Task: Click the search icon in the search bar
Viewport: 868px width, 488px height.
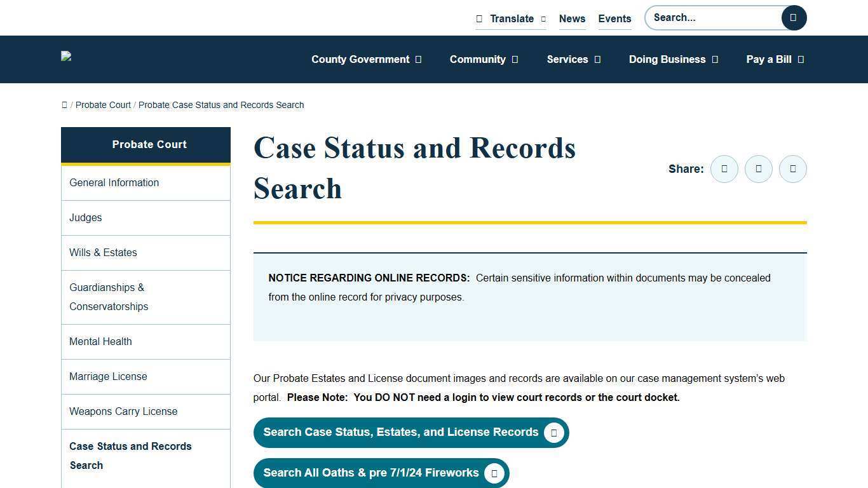Action: coord(793,17)
